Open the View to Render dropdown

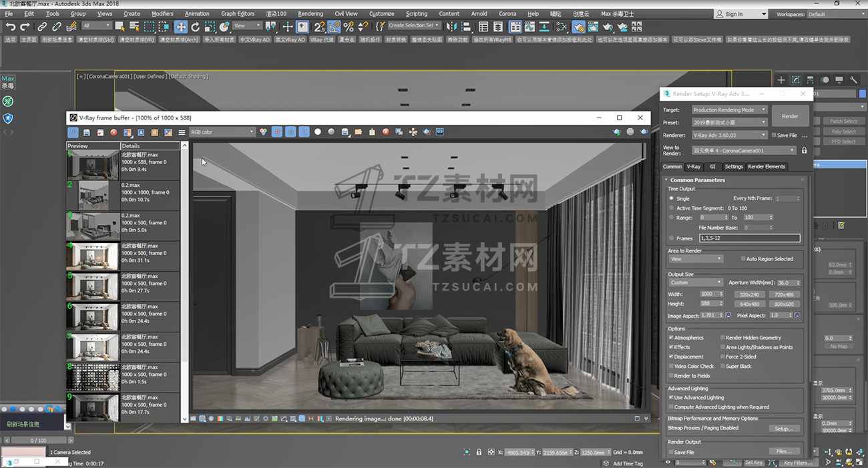pyautogui.click(x=744, y=151)
